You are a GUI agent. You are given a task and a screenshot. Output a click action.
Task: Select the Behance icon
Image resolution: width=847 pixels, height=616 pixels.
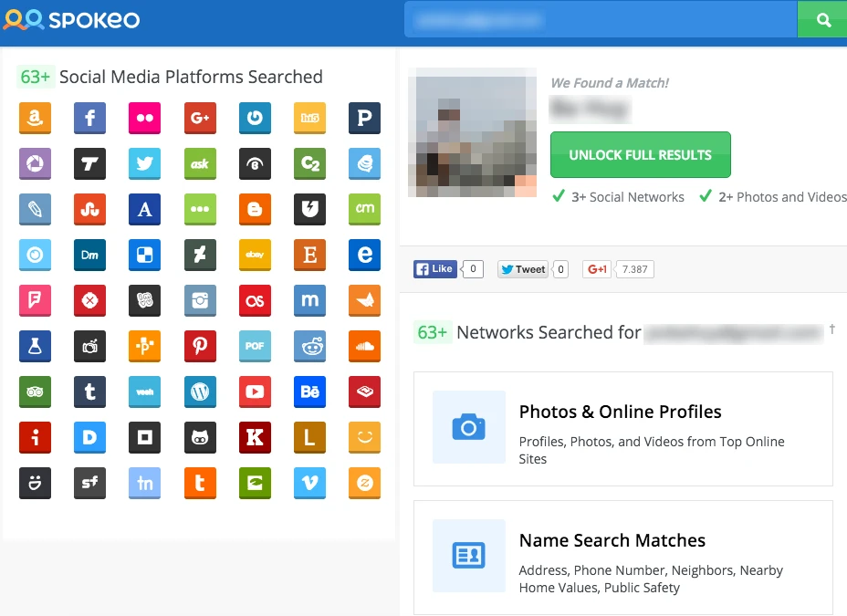coord(309,392)
